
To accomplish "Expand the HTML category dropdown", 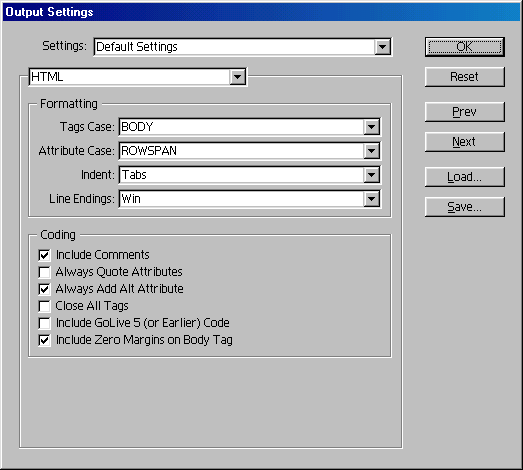I will tap(237, 77).
